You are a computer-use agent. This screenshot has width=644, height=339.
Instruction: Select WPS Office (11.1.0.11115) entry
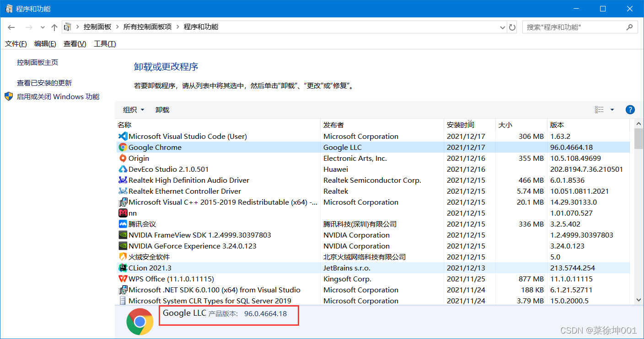click(x=171, y=279)
